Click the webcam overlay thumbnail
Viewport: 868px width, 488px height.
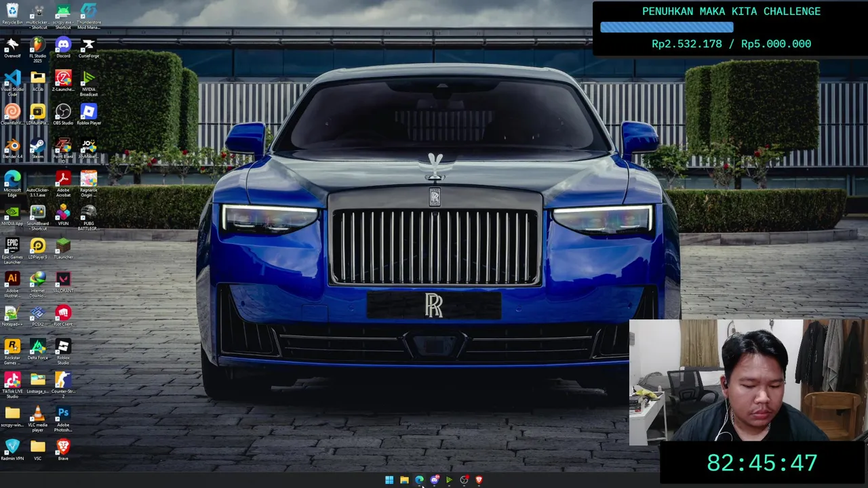(x=749, y=382)
